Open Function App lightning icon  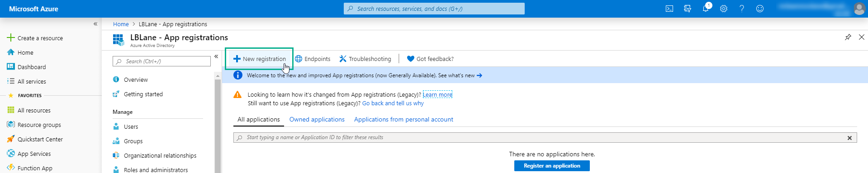click(11, 168)
